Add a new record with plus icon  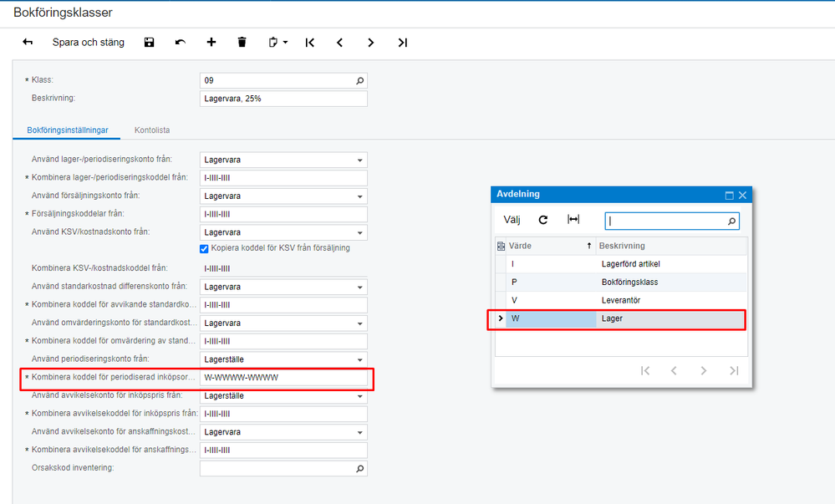click(x=211, y=43)
